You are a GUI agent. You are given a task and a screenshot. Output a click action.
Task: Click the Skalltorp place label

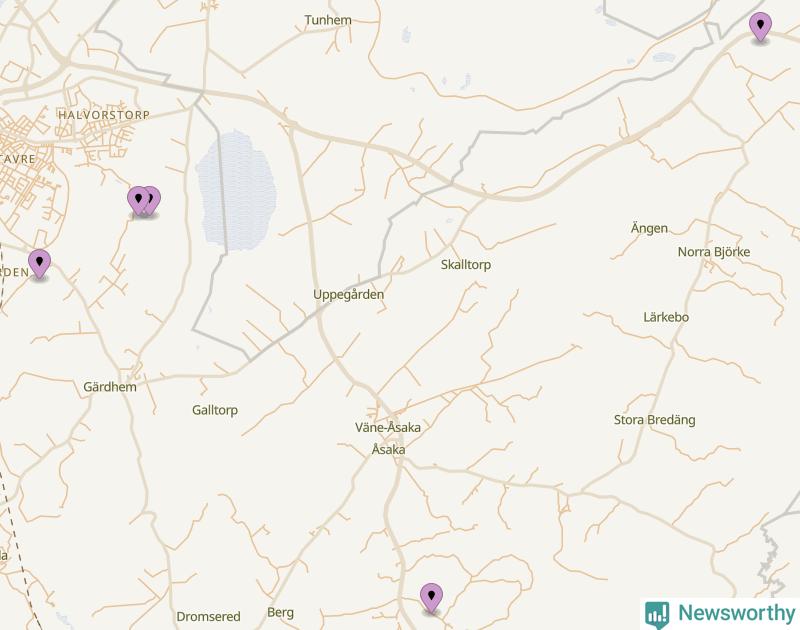pos(466,264)
